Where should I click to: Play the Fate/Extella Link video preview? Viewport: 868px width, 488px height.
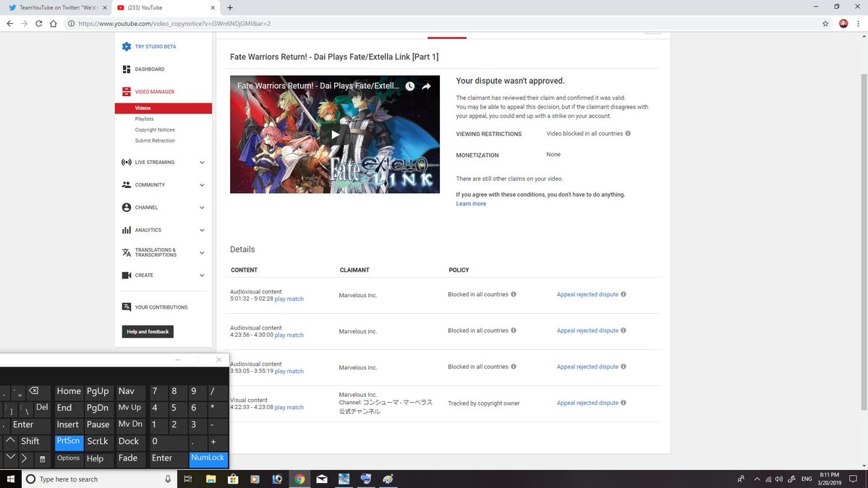(x=335, y=134)
